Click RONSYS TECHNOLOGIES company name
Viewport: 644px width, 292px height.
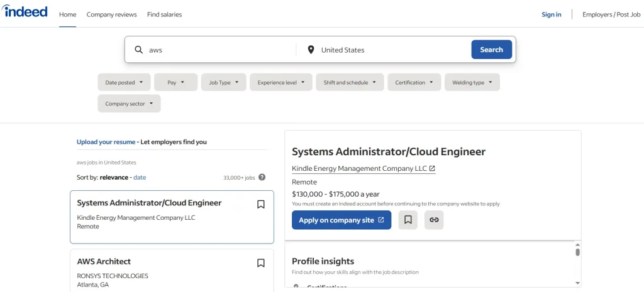point(113,276)
